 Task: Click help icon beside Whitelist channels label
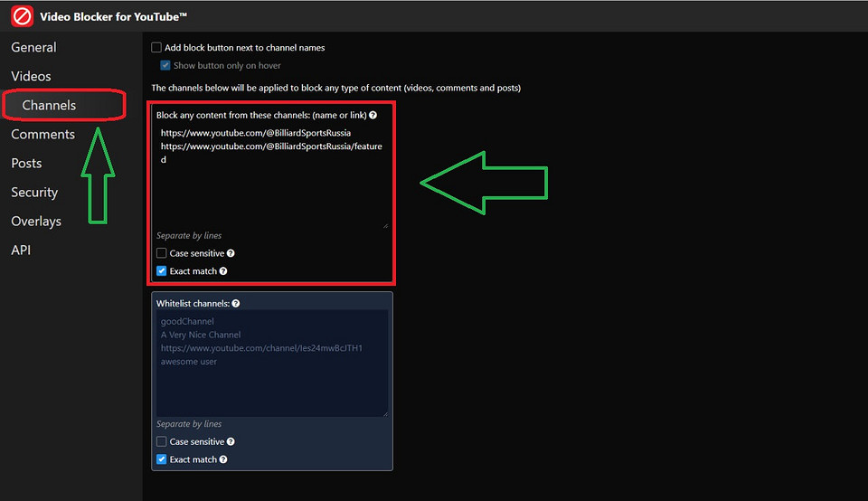point(236,304)
